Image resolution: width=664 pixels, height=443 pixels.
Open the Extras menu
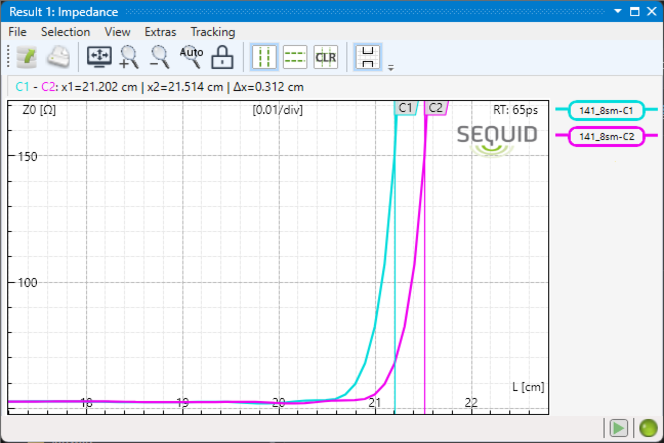pyautogui.click(x=160, y=32)
